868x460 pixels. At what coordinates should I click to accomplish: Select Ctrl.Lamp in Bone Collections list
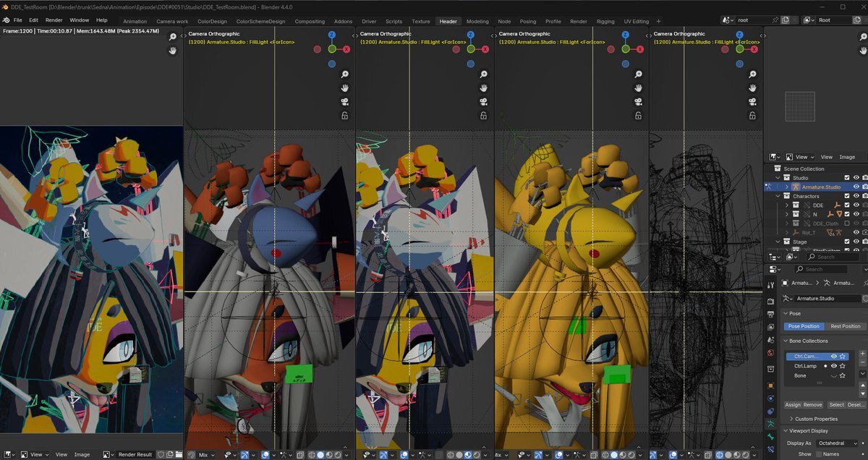point(807,366)
